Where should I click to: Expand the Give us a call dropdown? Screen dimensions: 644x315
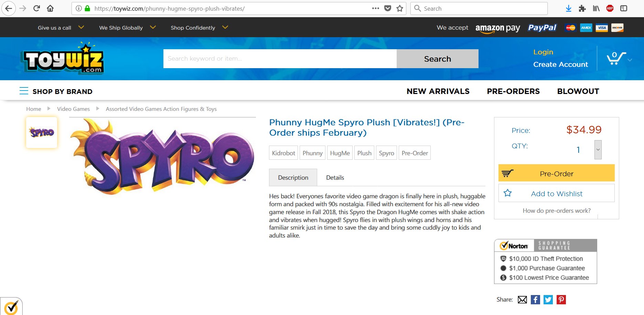pyautogui.click(x=81, y=27)
